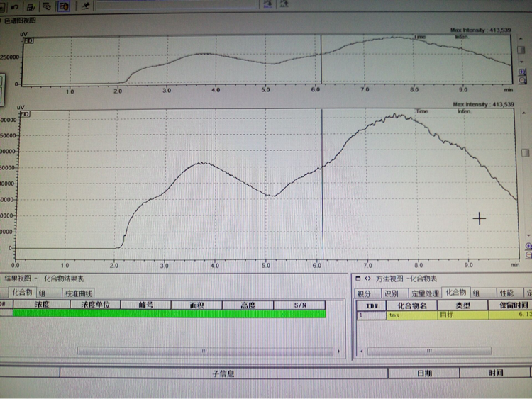Zoom in on the lower chromatogram
Screen dimensions: 532x399
528,246
